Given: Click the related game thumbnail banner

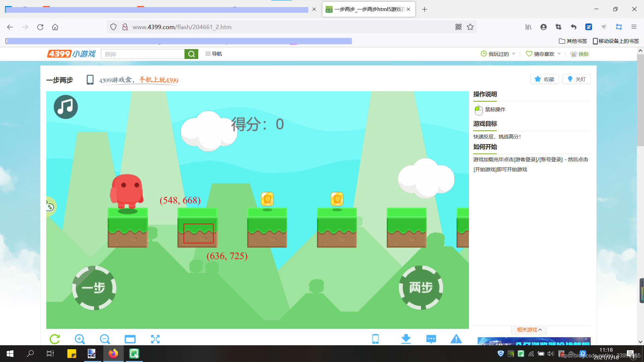Looking at the screenshot, I should (x=534, y=341).
